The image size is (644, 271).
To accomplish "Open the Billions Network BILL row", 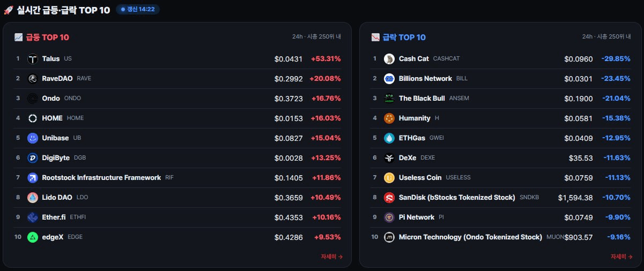I will [x=501, y=79].
